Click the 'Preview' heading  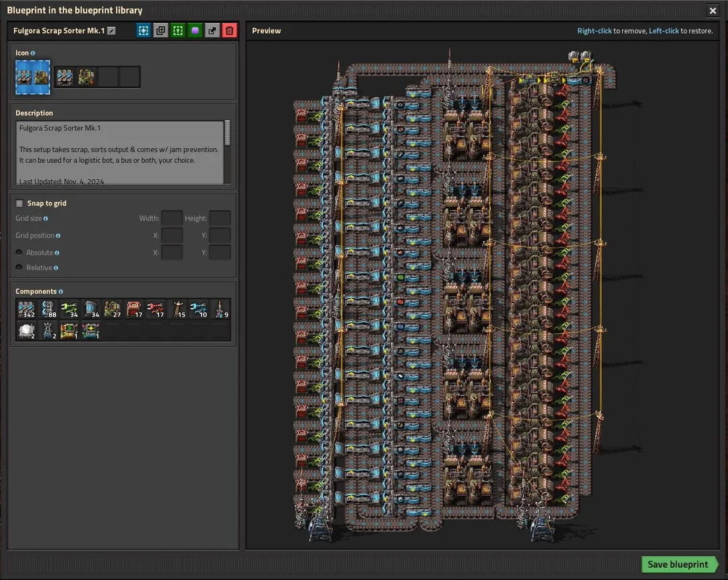pos(266,30)
